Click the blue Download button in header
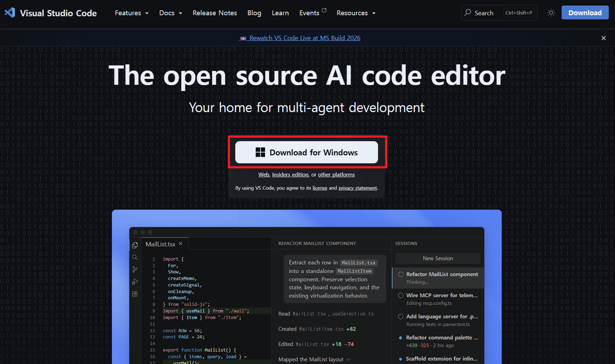The image size is (615, 364). 585,13
